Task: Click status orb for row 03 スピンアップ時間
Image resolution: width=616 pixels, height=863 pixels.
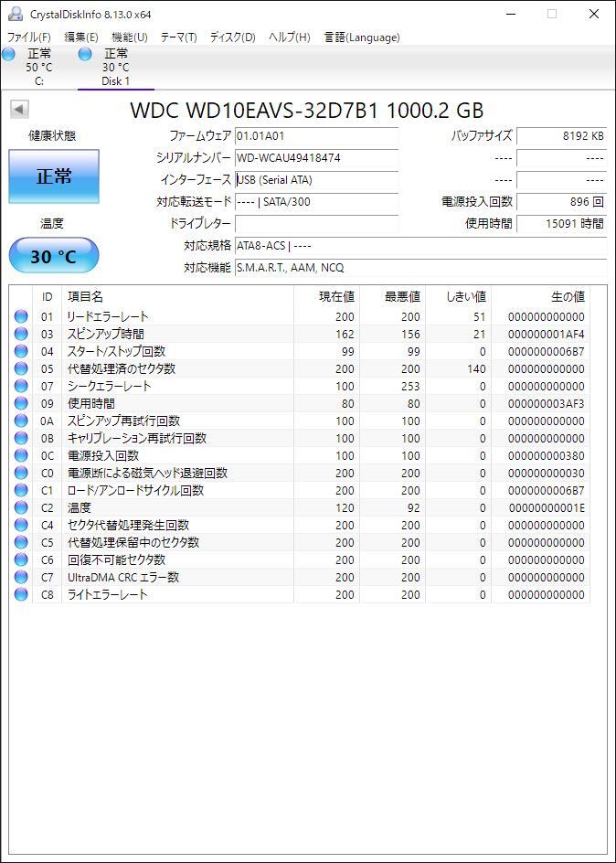Action: pos(21,334)
